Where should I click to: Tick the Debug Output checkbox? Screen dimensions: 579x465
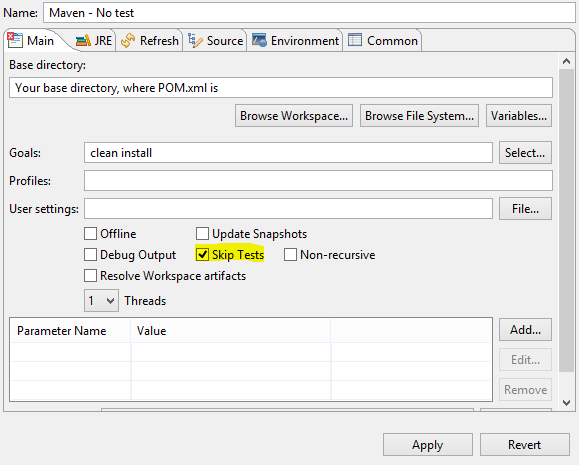click(x=90, y=254)
